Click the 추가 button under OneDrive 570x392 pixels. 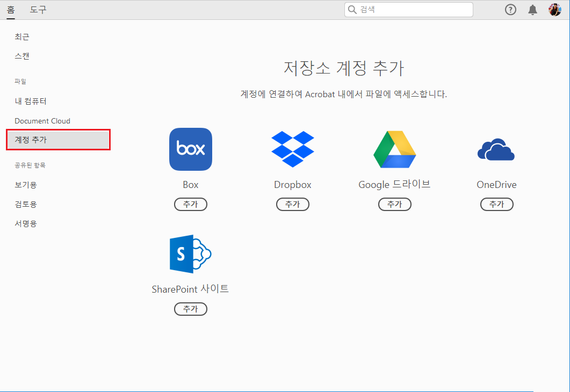tap(496, 204)
